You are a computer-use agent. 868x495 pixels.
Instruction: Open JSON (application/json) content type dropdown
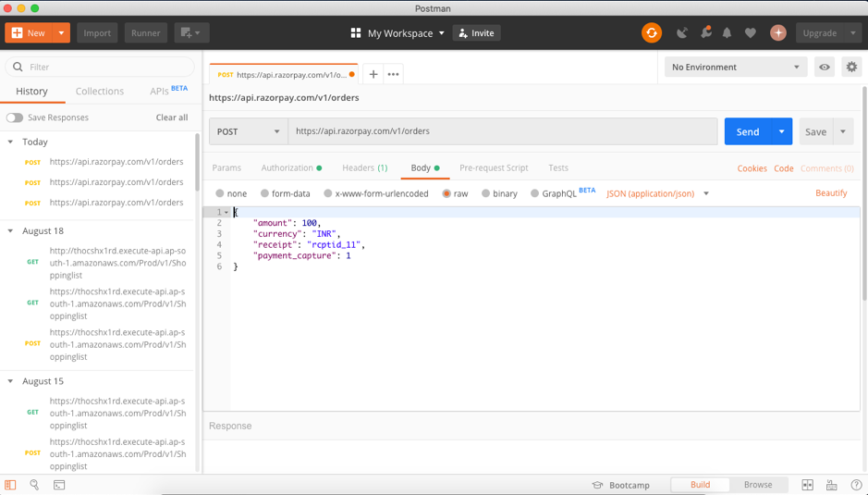[657, 193]
